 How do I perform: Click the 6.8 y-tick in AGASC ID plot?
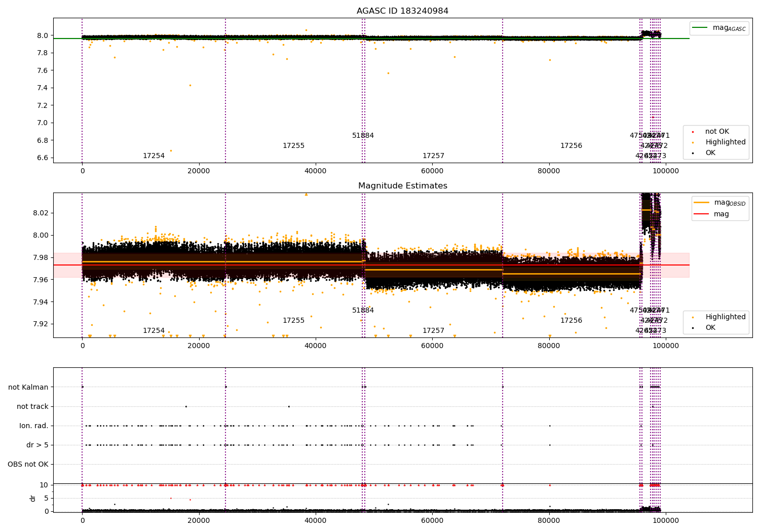43,140
